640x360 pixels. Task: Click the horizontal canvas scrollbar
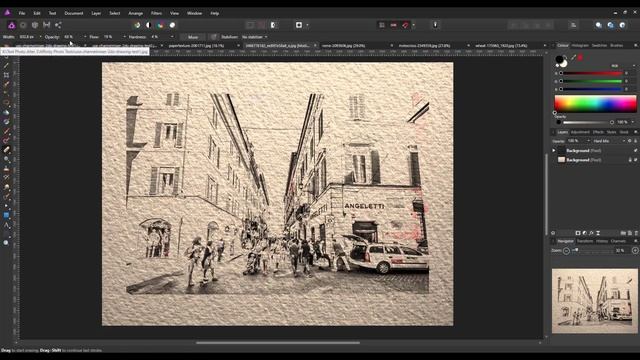click(278, 343)
